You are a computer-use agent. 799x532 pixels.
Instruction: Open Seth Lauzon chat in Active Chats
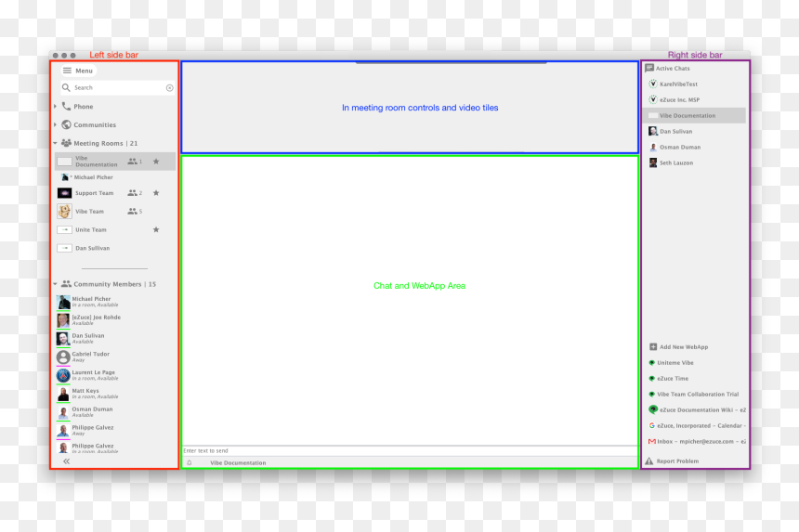tap(676, 162)
